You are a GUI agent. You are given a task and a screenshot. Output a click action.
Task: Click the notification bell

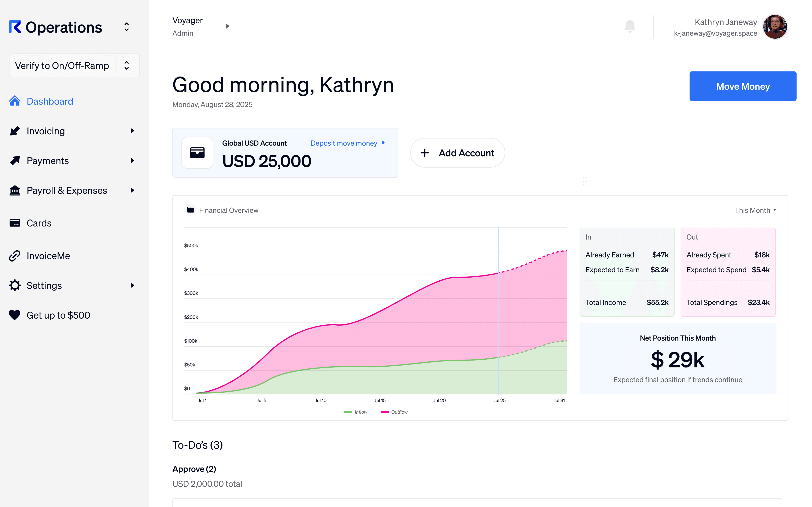click(630, 26)
